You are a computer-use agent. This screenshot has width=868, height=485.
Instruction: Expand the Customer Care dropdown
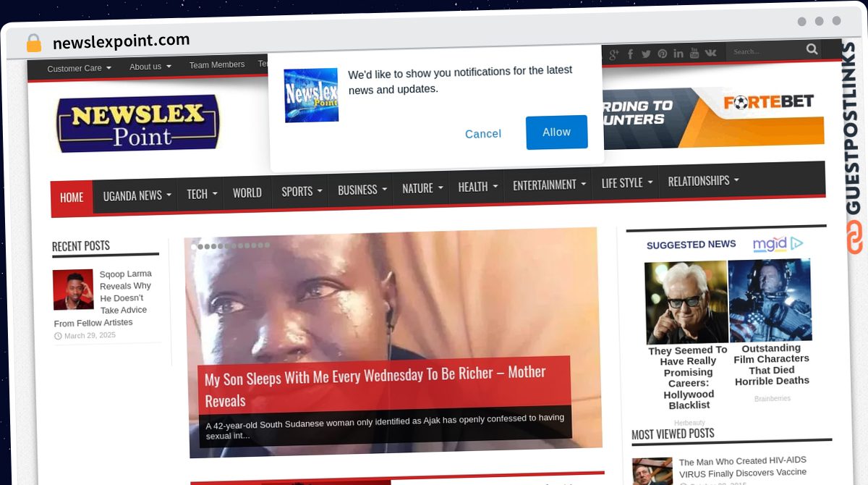click(79, 69)
